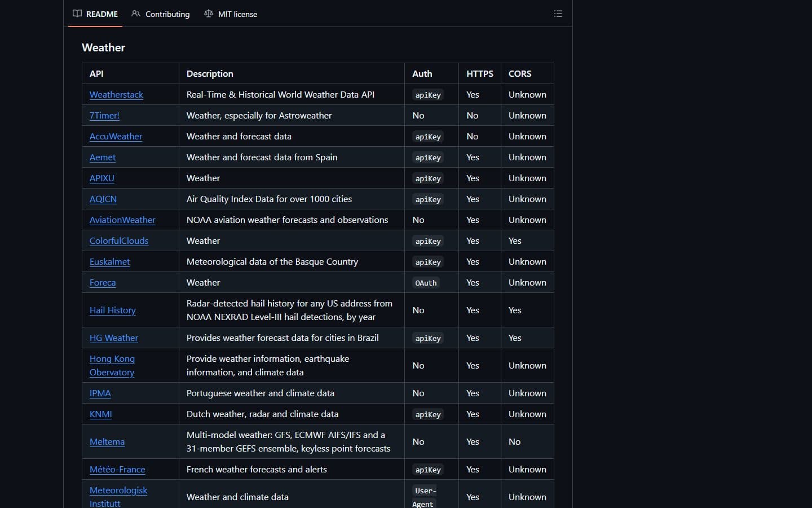Open the Euskalmet link

(x=109, y=262)
